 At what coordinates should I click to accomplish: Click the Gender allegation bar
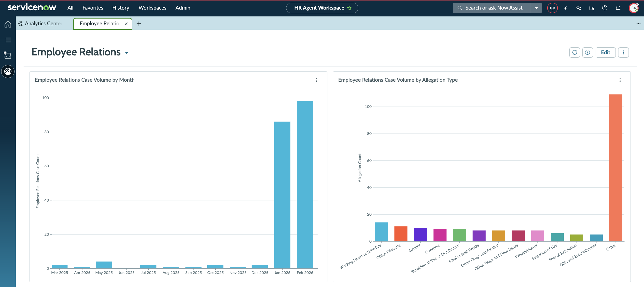coord(420,234)
